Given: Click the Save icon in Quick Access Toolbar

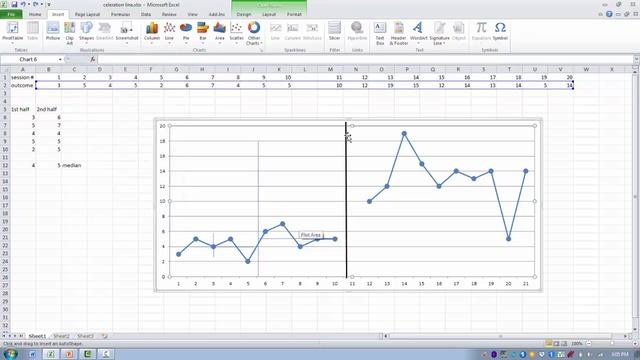Looking at the screenshot, I should [14, 4].
